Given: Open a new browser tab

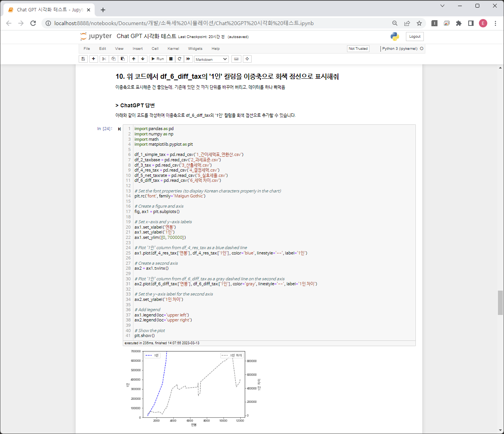Looking at the screenshot, I should (103, 10).
